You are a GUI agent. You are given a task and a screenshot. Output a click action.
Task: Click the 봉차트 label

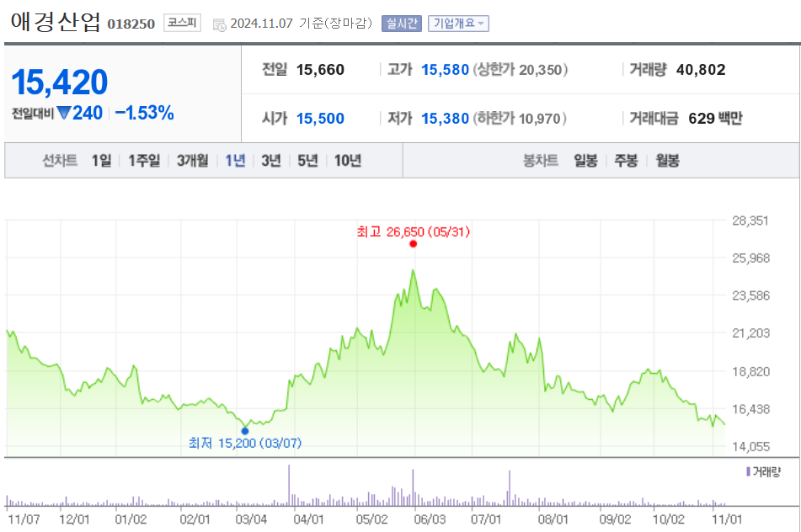[540, 161]
